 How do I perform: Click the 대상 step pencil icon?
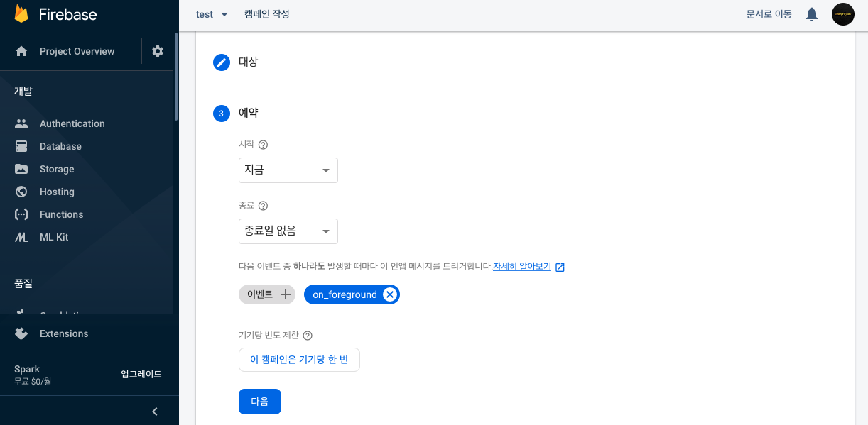tap(222, 62)
